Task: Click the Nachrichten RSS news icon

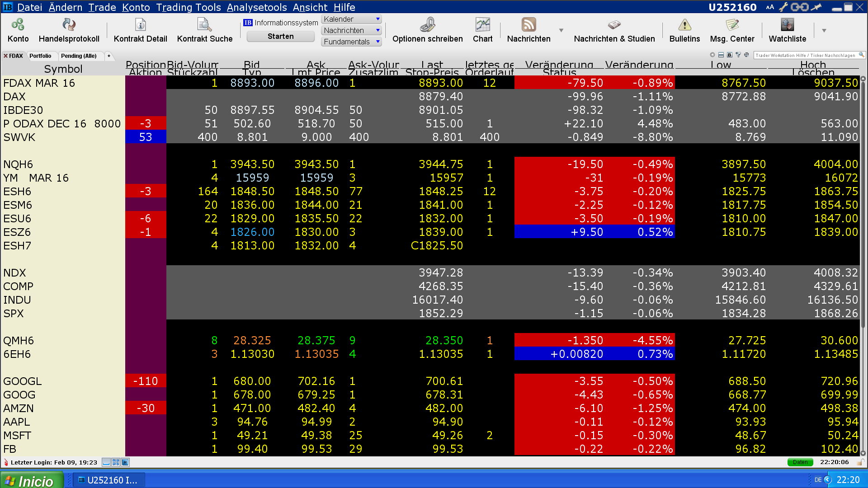Action: [528, 25]
